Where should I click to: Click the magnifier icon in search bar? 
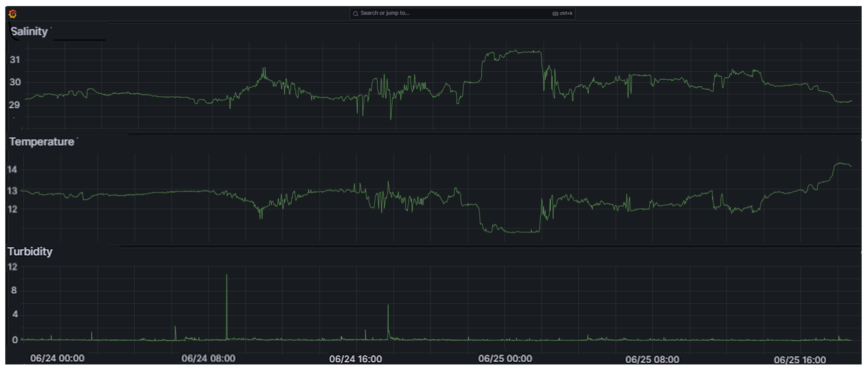[355, 13]
